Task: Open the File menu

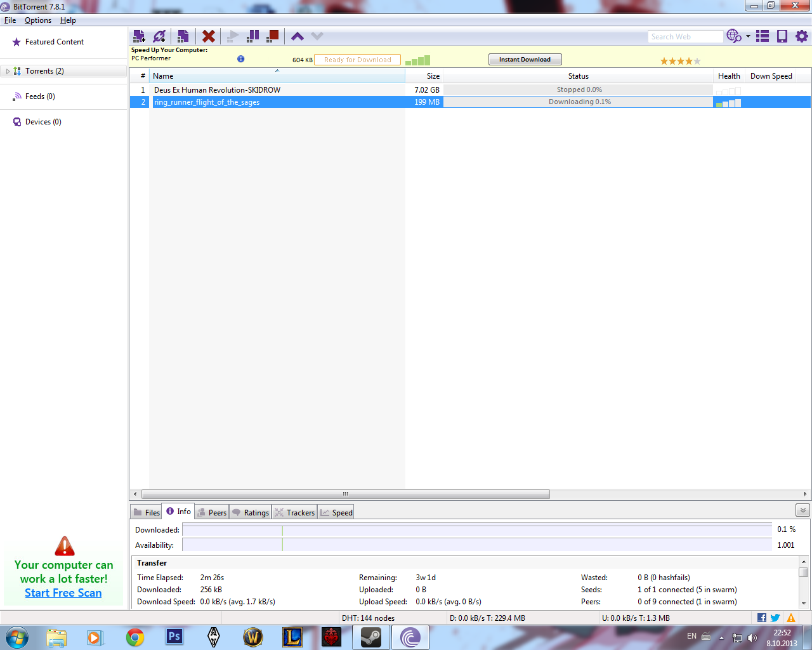Action: tap(10, 20)
